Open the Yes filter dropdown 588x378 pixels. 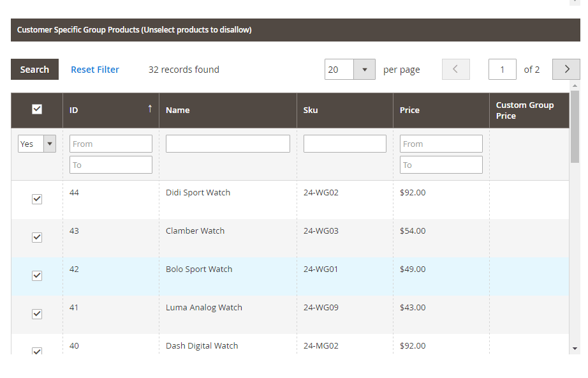(x=37, y=144)
